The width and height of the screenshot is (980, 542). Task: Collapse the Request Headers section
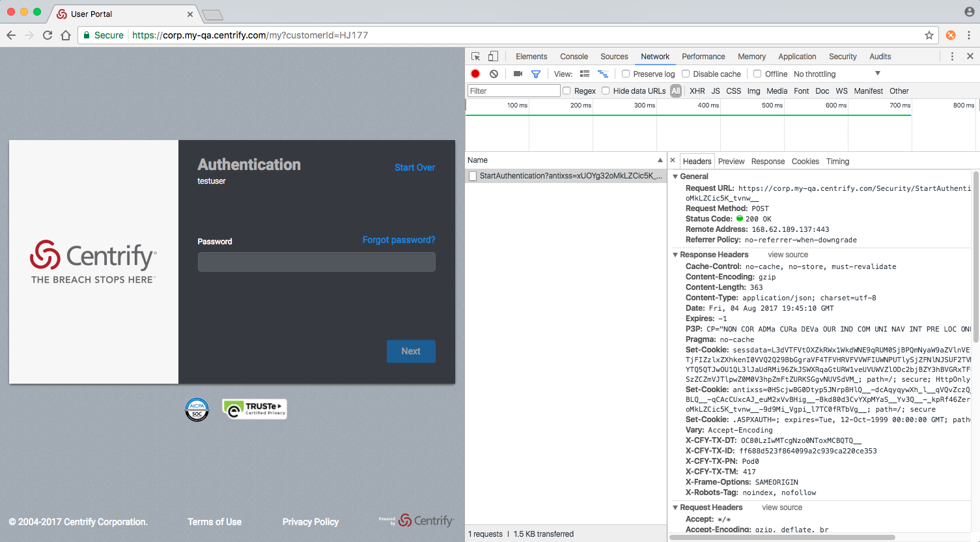coord(675,507)
